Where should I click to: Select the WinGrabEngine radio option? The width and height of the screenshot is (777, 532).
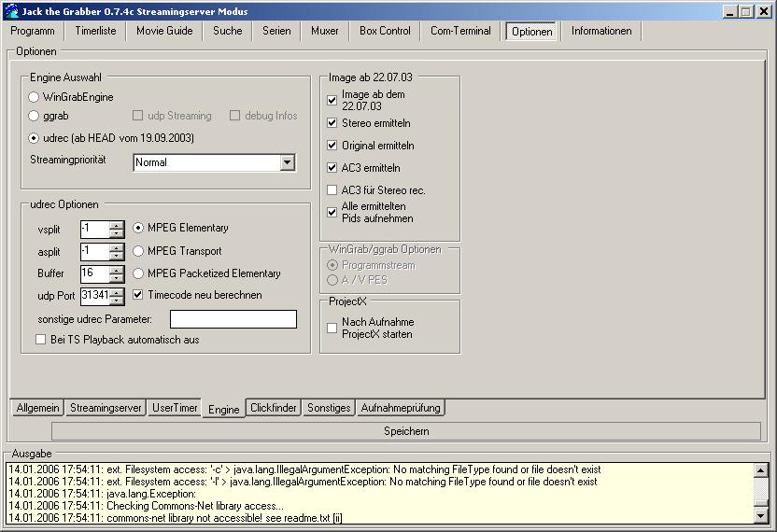tap(34, 97)
